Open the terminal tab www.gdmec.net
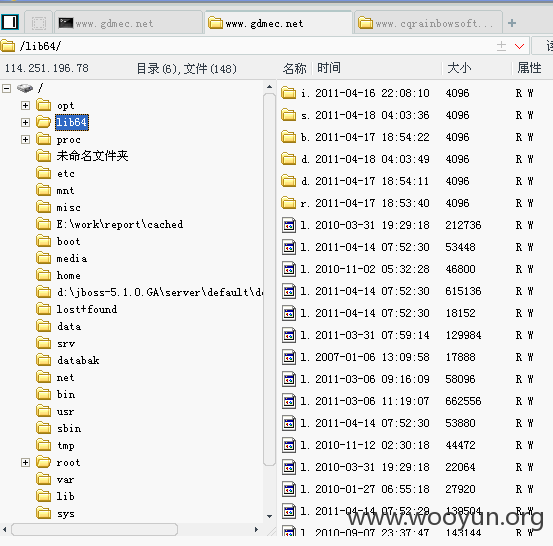Viewport: 553px width, 546px height. (129, 24)
